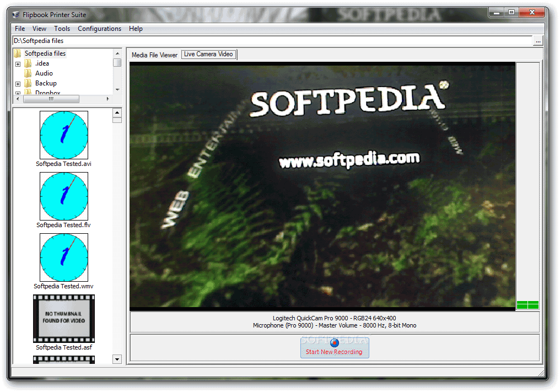The height and width of the screenshot is (392, 560).
Task: Click the Logitech QuickCam Pro 9000 info text
Action: point(334,318)
